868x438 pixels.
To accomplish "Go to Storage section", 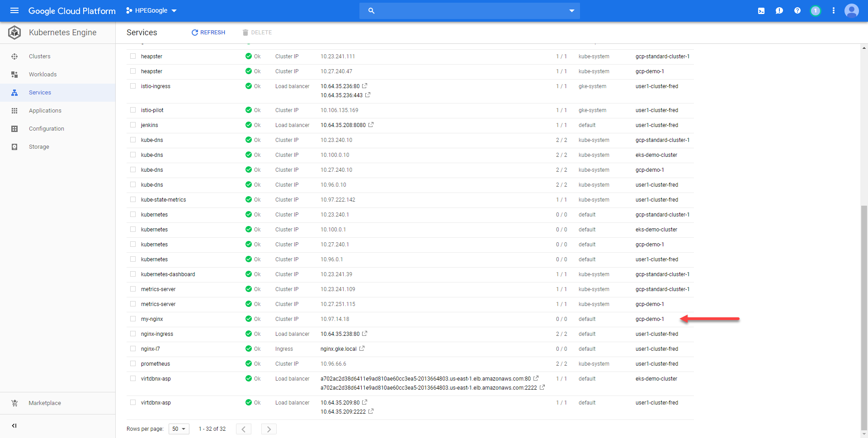I will click(x=39, y=147).
